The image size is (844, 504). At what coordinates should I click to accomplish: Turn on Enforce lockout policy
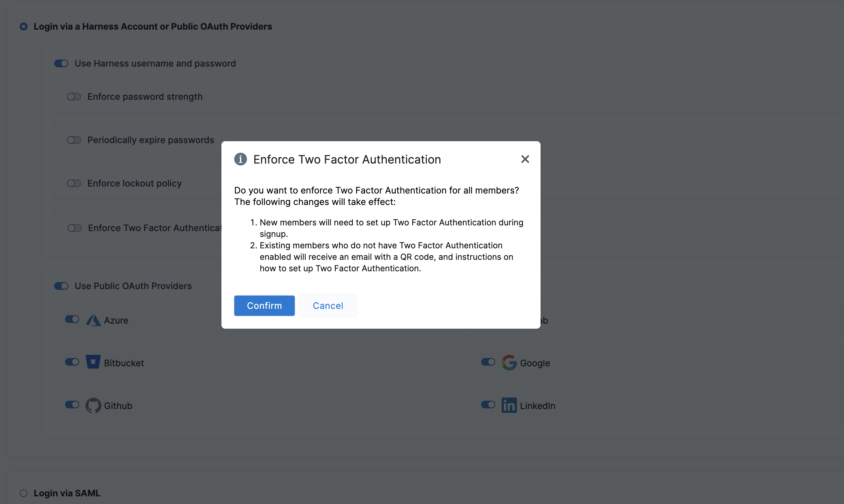pyautogui.click(x=74, y=183)
